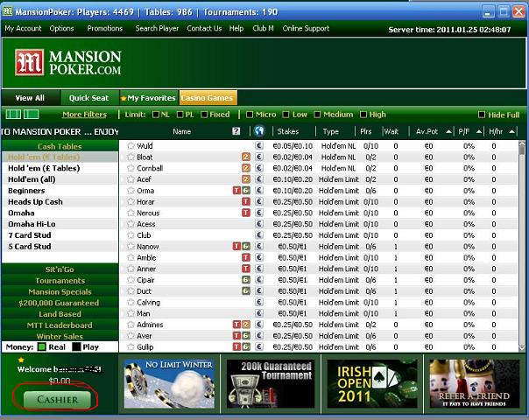Select Real money mode
This screenshot has height=420, width=529.
tap(41, 346)
